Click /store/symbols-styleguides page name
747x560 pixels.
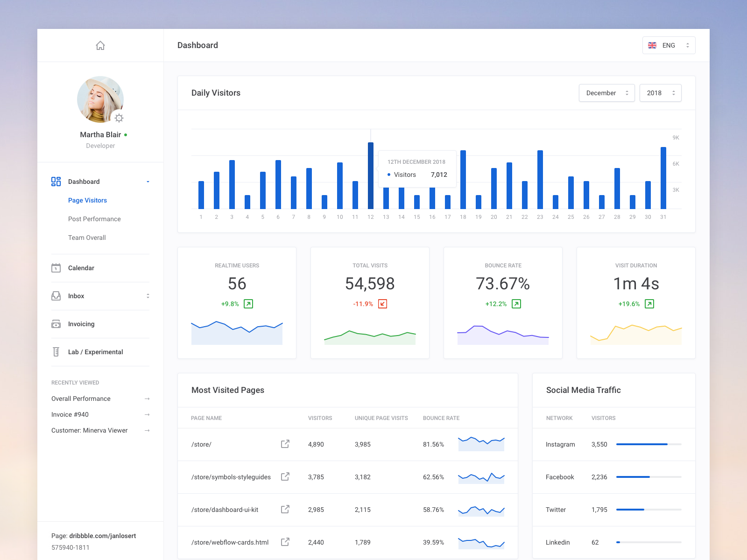tap(231, 477)
